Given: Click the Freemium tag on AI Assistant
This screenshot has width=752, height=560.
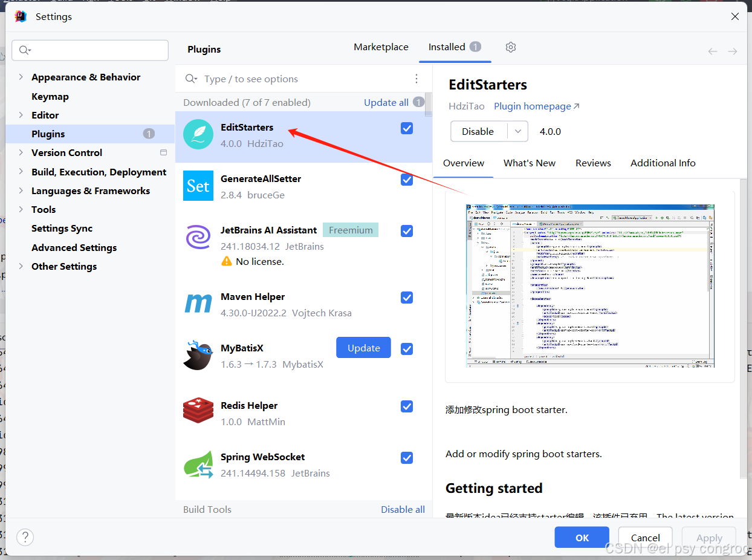Looking at the screenshot, I should [x=351, y=230].
